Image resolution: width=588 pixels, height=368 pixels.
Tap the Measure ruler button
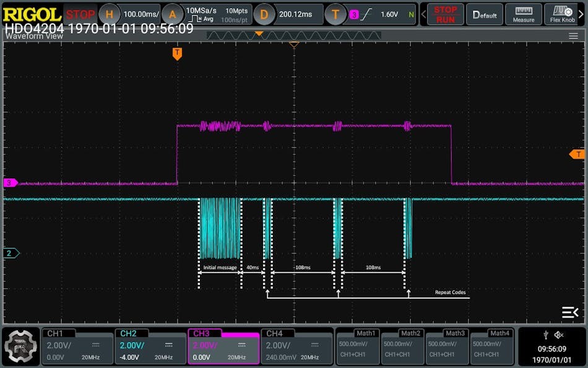click(524, 14)
